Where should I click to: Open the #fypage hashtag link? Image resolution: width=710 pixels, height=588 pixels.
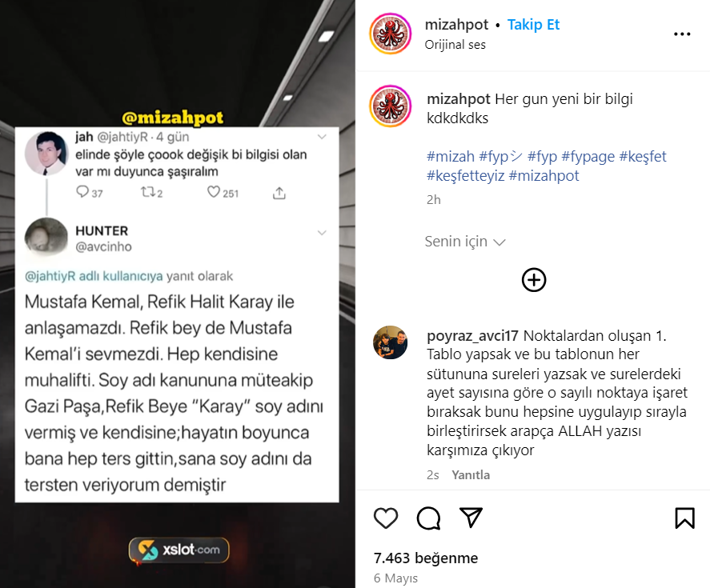click(588, 157)
